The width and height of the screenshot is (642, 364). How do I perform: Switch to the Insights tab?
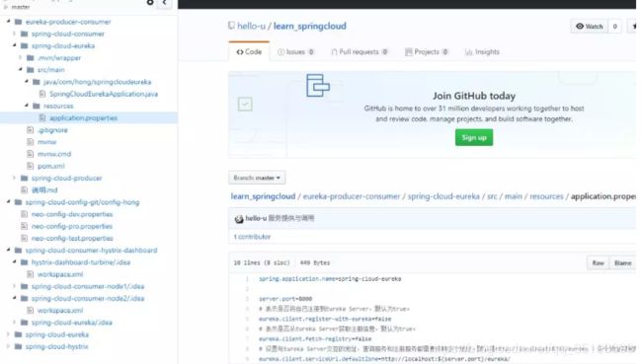coord(482,52)
